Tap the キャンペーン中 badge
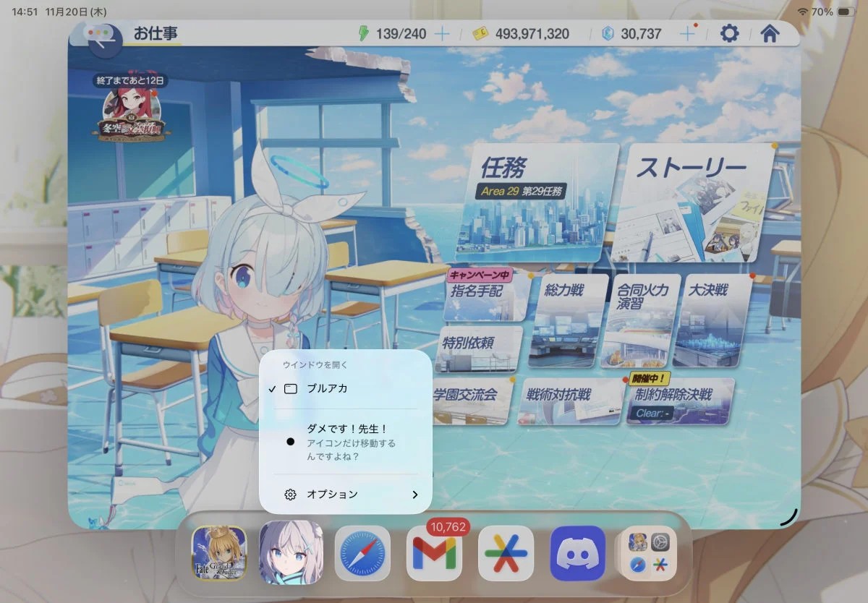Image resolution: width=868 pixels, height=603 pixels. pyautogui.click(x=480, y=275)
